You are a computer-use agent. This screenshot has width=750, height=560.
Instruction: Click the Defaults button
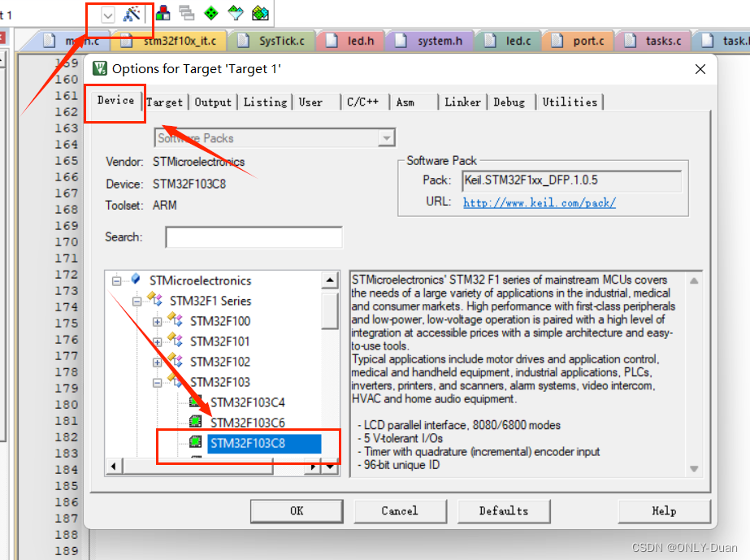coord(504,511)
